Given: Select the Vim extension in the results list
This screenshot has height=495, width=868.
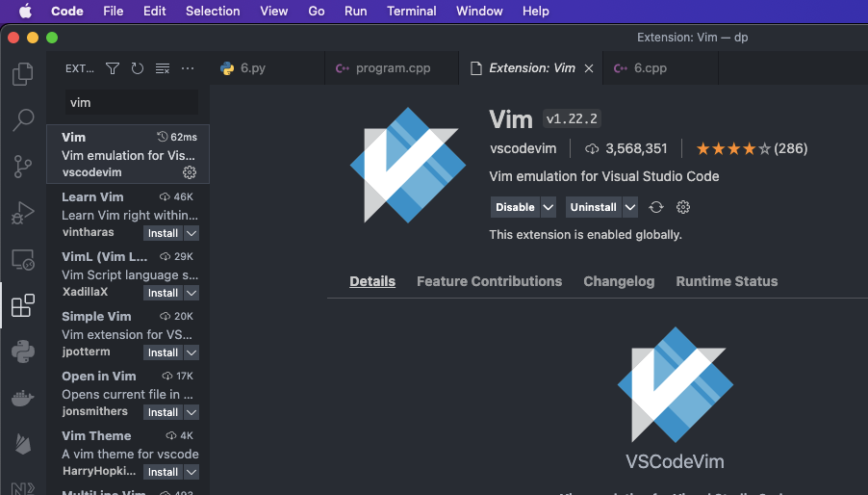Looking at the screenshot, I should click(x=128, y=154).
